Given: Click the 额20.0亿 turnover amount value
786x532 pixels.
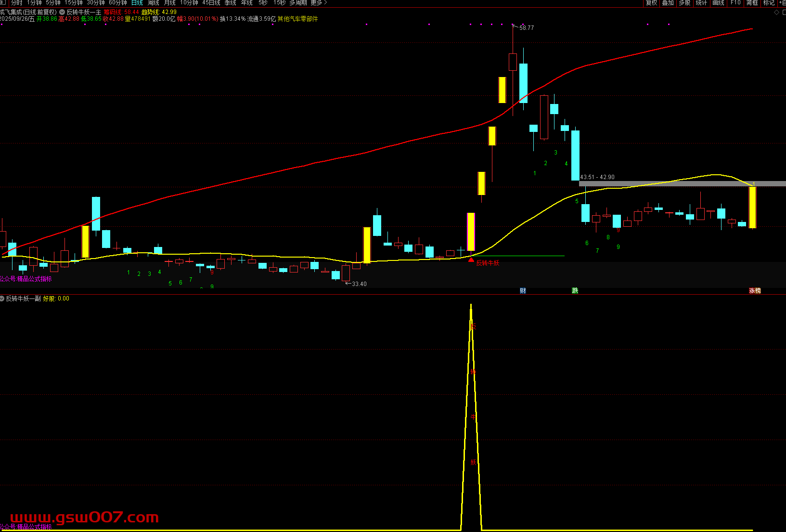Looking at the screenshot, I should pyautogui.click(x=164, y=19).
